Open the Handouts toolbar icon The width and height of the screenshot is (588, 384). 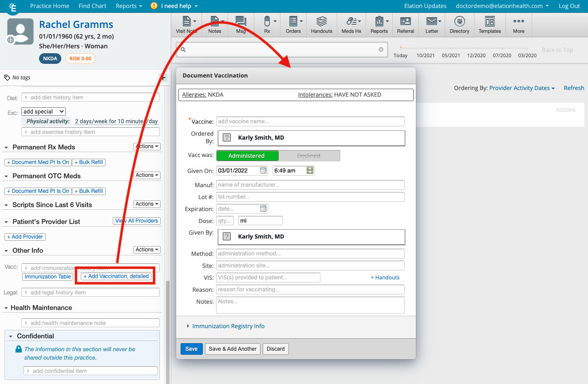(321, 25)
